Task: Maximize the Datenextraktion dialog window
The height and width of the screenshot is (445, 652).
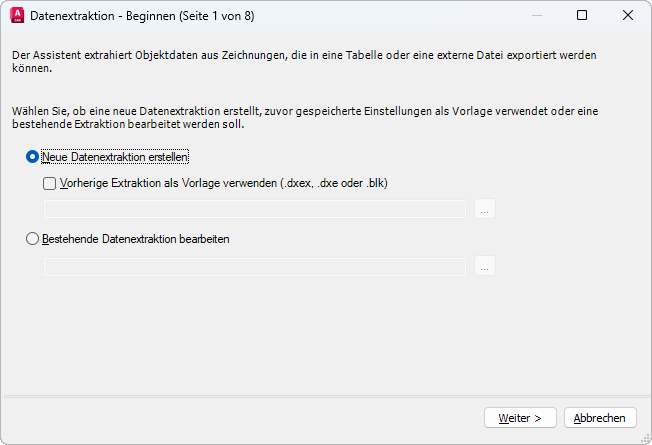Action: tap(582, 16)
